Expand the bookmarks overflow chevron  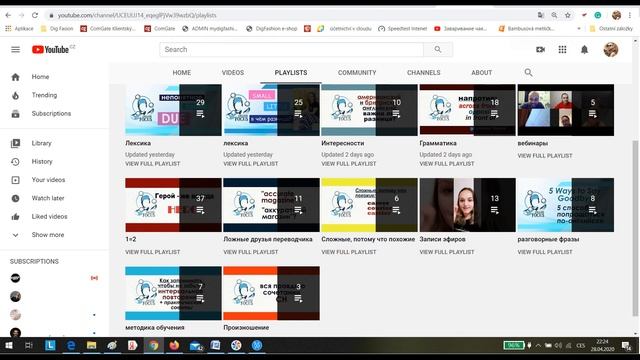pos(578,29)
